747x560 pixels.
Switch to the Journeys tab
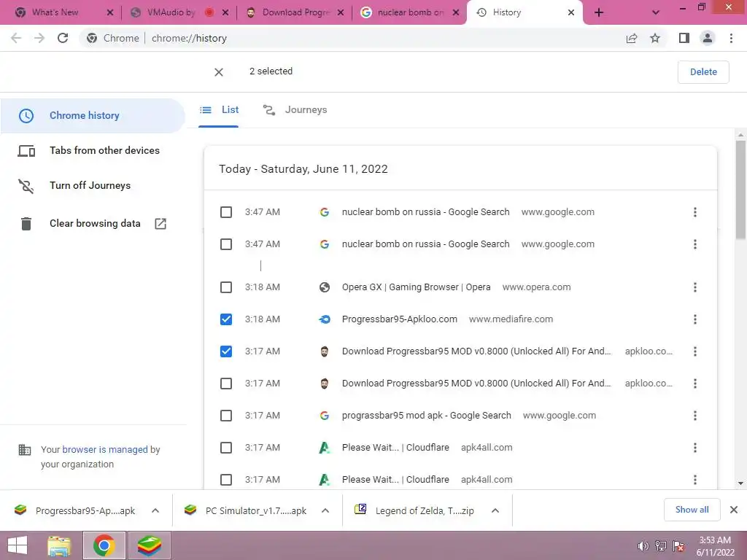click(295, 110)
